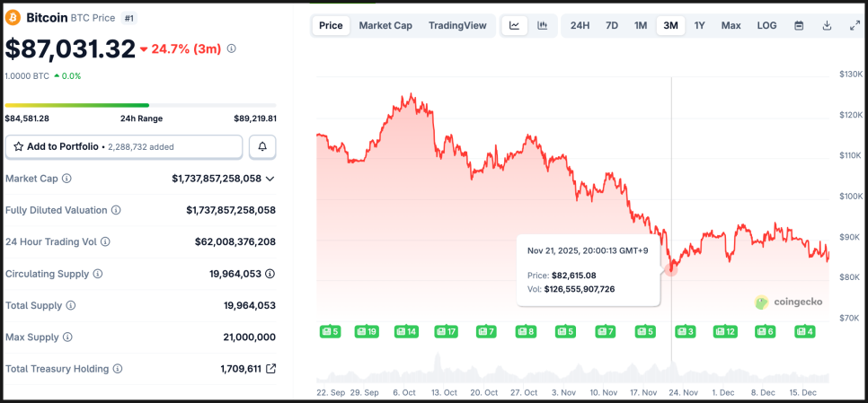
Task: Select the 1Y time range
Action: (x=699, y=25)
